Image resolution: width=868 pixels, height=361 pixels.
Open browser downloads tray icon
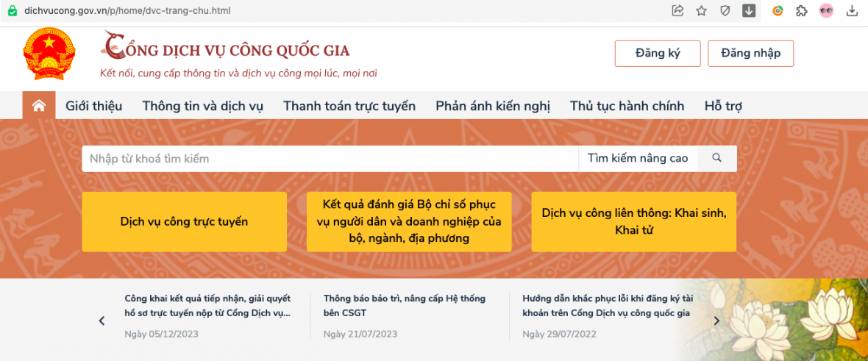[x=853, y=11]
